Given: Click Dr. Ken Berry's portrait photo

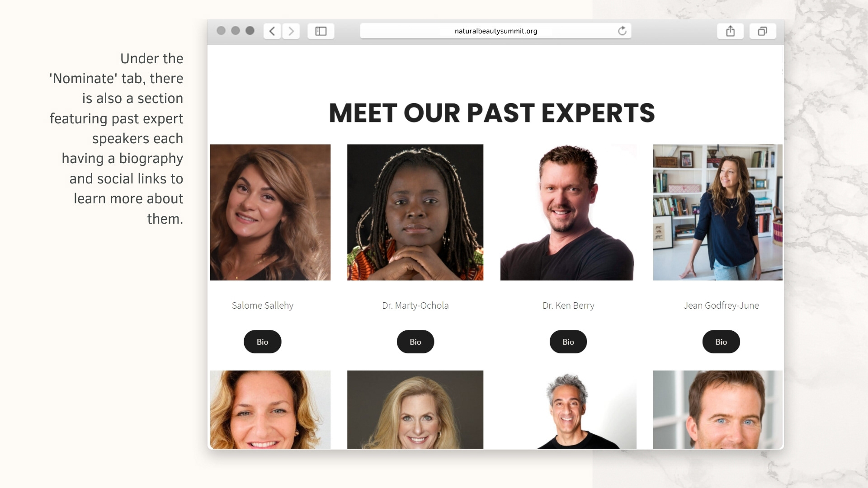Looking at the screenshot, I should (568, 212).
